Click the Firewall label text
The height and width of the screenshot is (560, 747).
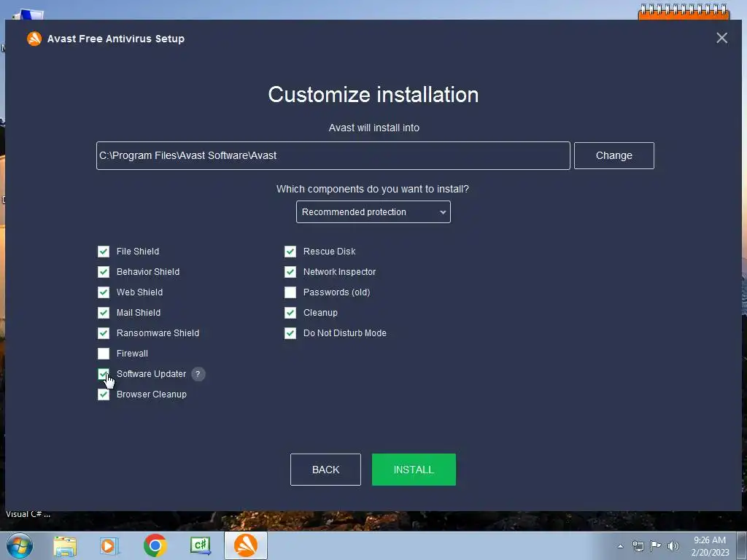click(132, 354)
